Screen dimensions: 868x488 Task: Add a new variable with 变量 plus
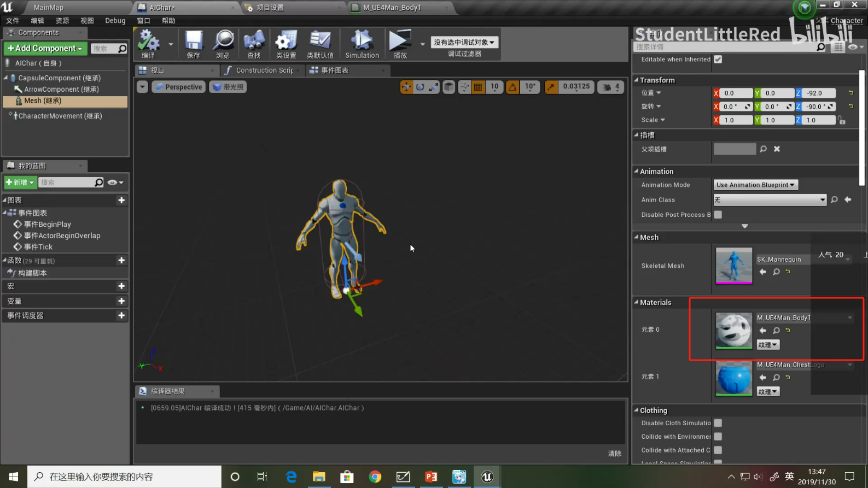pos(121,301)
